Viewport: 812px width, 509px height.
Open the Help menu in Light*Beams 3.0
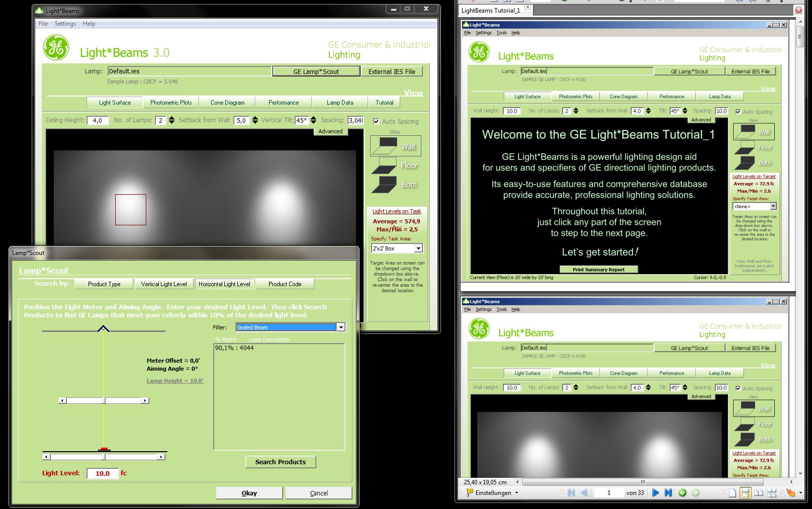89,24
